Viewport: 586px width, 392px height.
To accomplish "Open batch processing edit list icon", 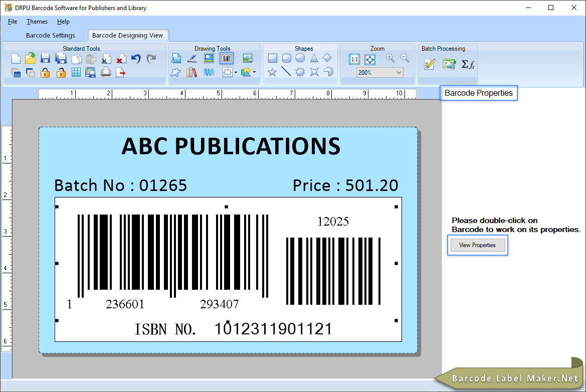I will 430,64.
